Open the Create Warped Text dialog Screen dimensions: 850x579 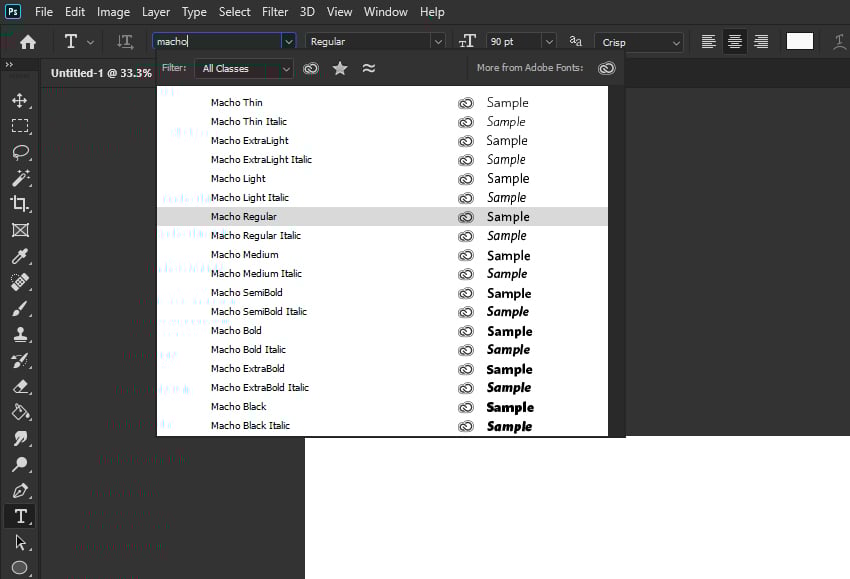point(839,41)
